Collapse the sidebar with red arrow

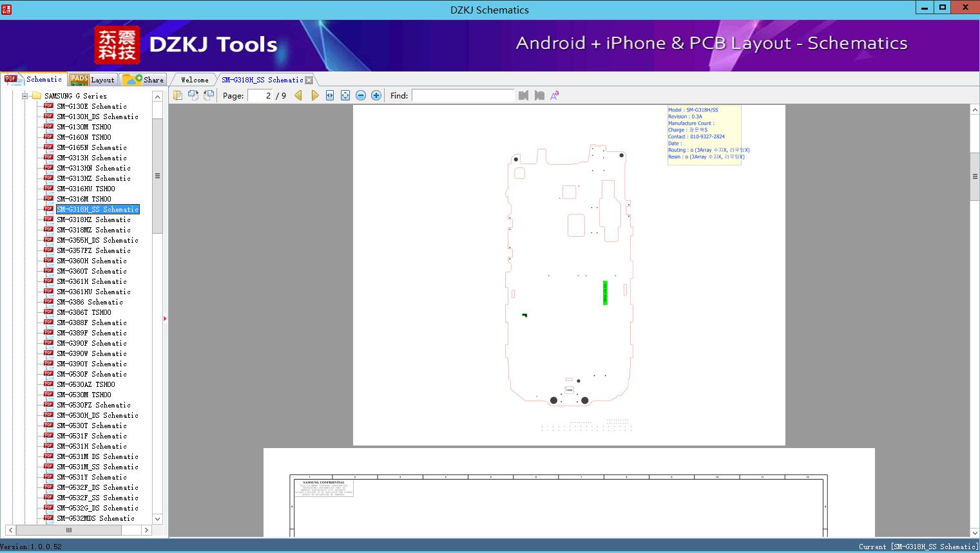pyautogui.click(x=165, y=319)
